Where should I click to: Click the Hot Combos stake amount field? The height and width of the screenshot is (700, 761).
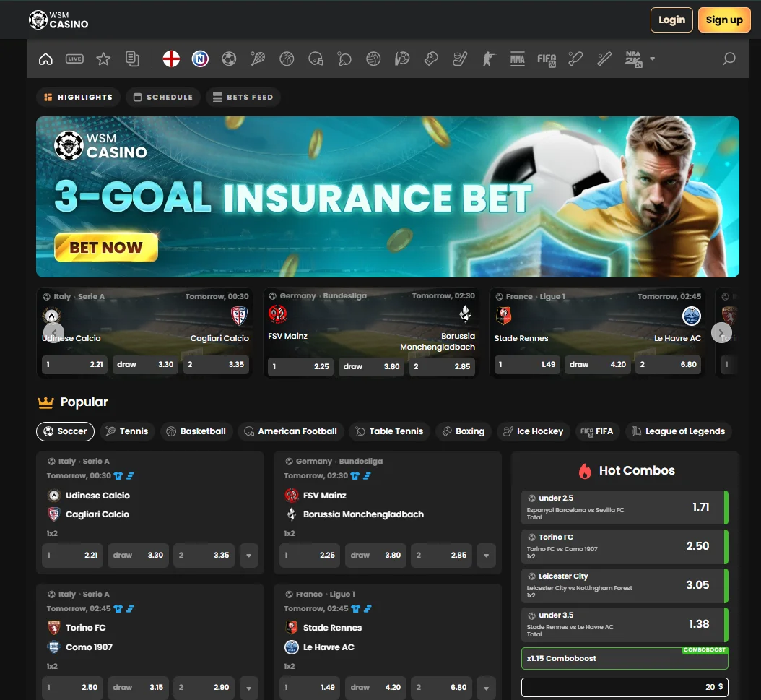click(x=625, y=687)
